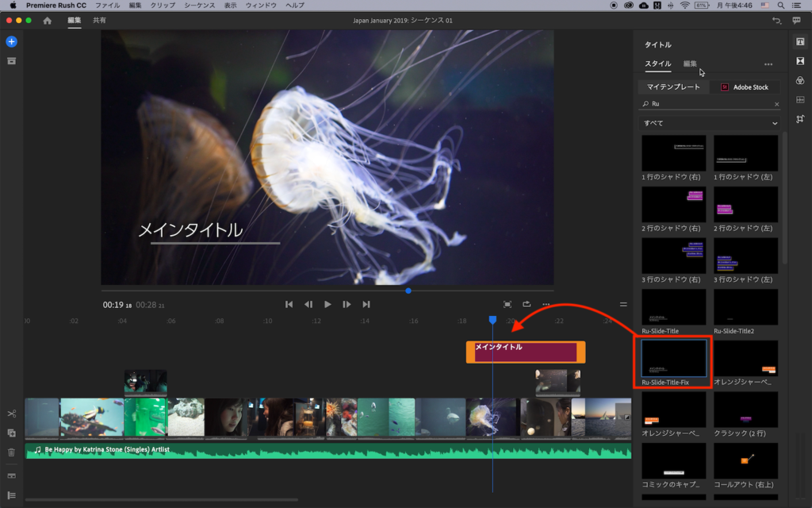Switch to the 編集 tab in title panel
This screenshot has height=508, width=812.
(x=690, y=64)
